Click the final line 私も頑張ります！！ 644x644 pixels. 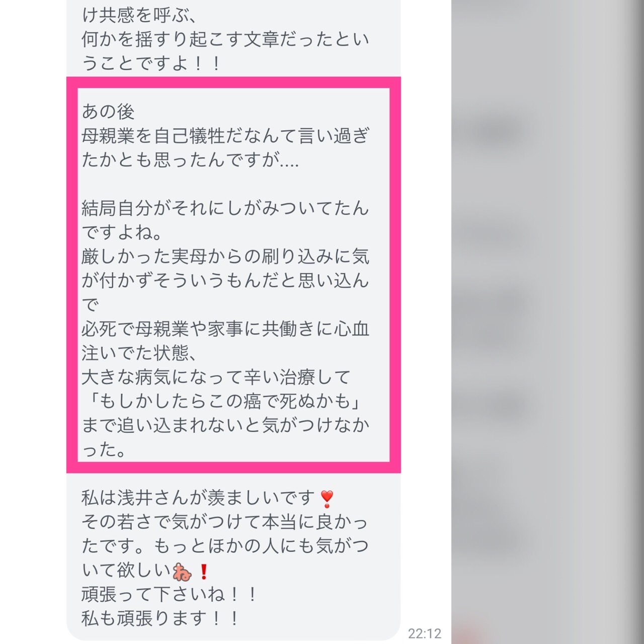coord(161,619)
